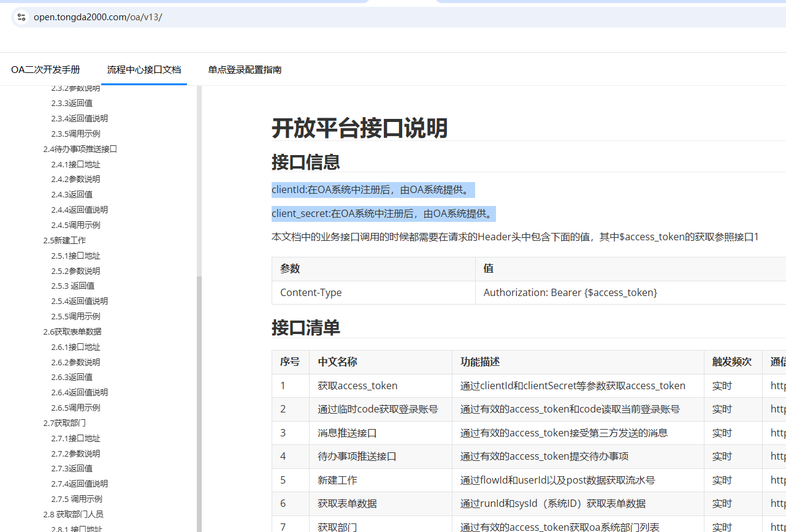The height and width of the screenshot is (532, 786).
Task: Select 2.6.2参数说明 entry
Action: pos(75,362)
